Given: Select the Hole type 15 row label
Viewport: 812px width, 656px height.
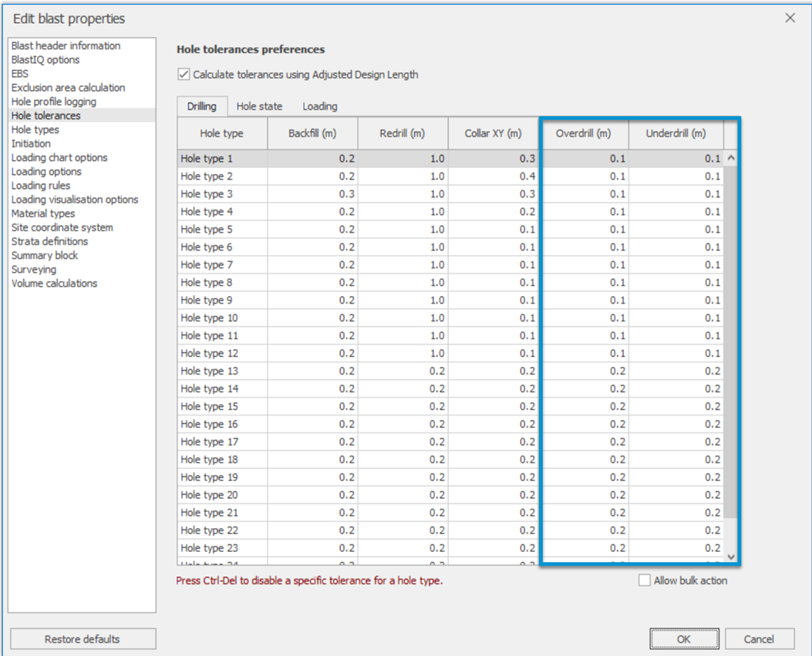Looking at the screenshot, I should [222, 406].
